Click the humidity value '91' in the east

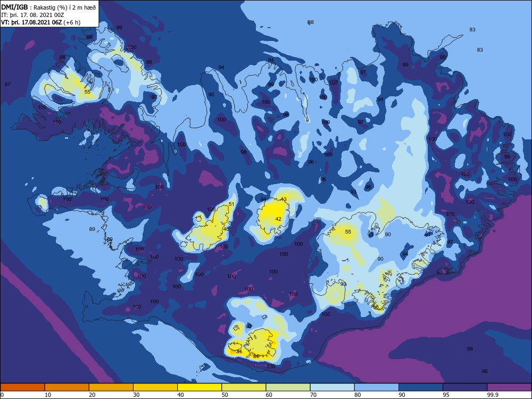(x=428, y=234)
